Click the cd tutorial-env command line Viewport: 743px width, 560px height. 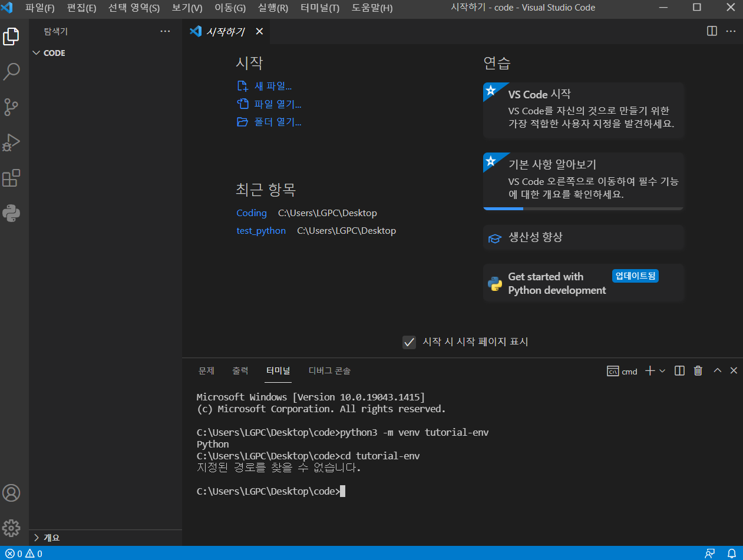(308, 456)
